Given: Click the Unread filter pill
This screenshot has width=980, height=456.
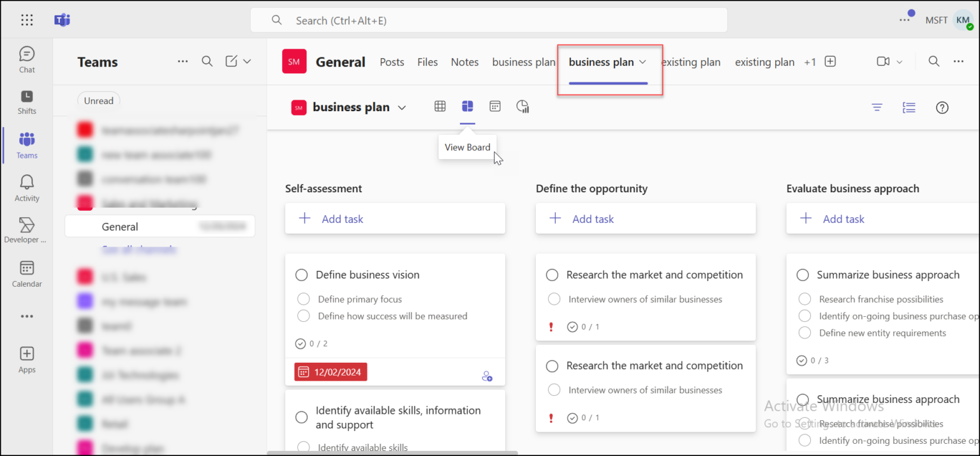Looking at the screenshot, I should click(x=98, y=100).
